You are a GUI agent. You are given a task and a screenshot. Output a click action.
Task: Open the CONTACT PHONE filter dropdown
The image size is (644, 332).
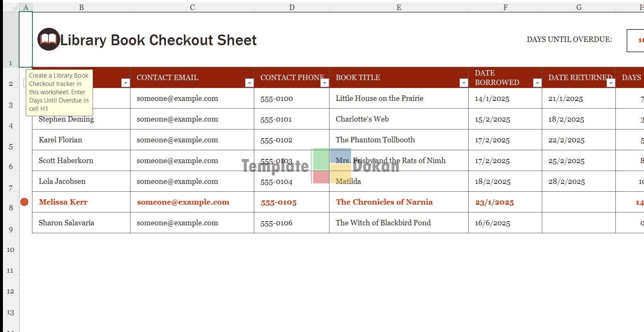coord(324,83)
